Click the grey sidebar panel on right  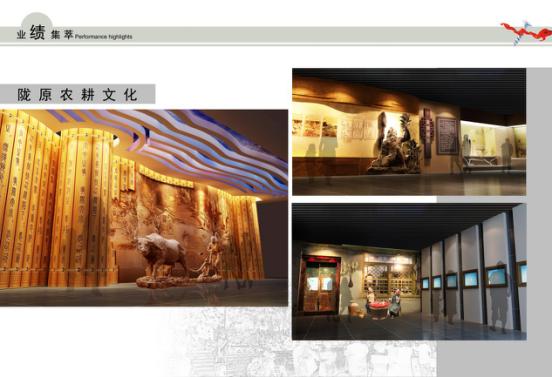tap(539, 222)
